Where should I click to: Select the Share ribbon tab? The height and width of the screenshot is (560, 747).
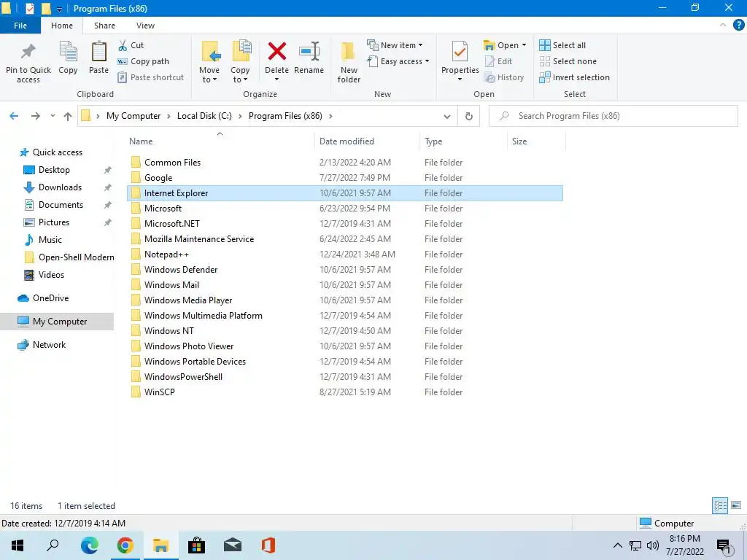pos(104,26)
